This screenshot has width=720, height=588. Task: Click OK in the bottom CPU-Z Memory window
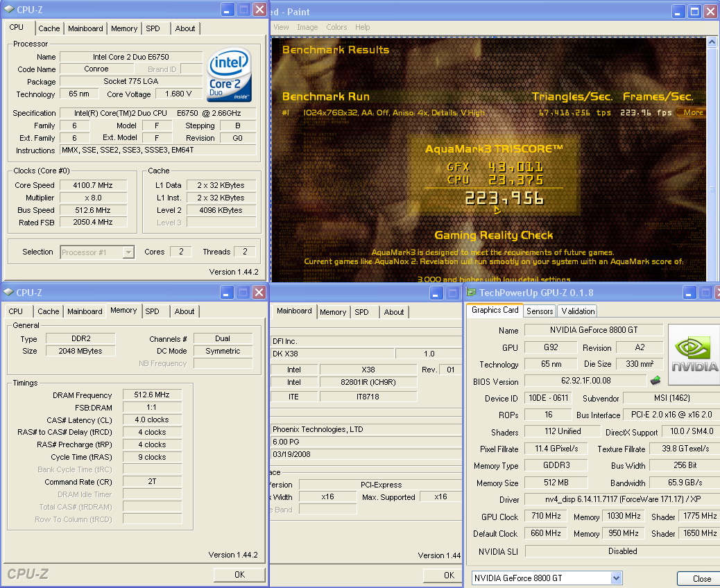click(240, 575)
